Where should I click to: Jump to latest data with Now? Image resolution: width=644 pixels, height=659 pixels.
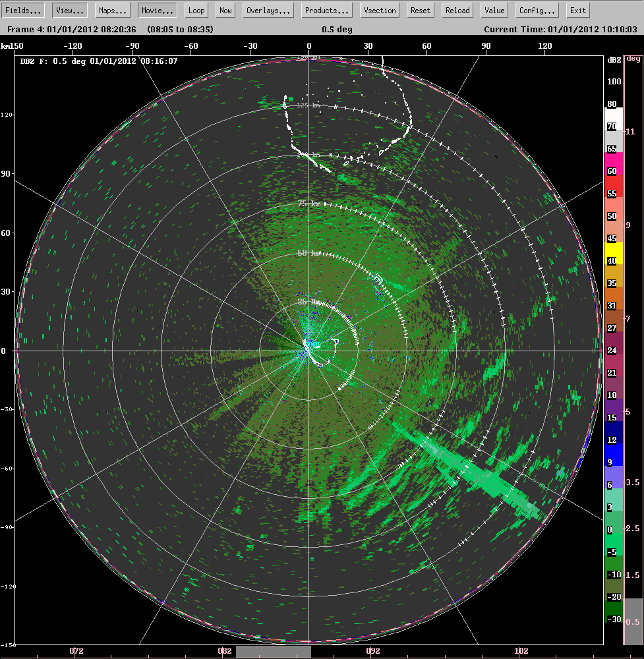(x=225, y=10)
